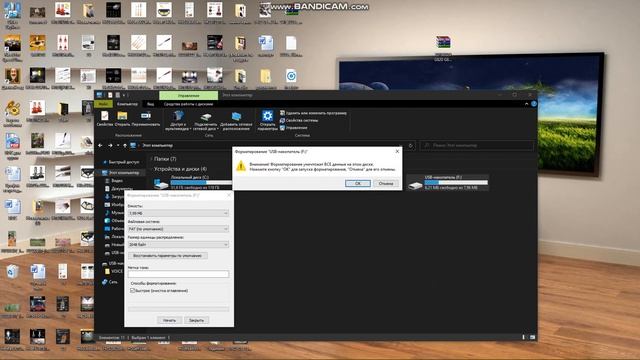Select Быстрый доступ in the sidebar
This screenshot has height=360, width=640.
pos(120,162)
